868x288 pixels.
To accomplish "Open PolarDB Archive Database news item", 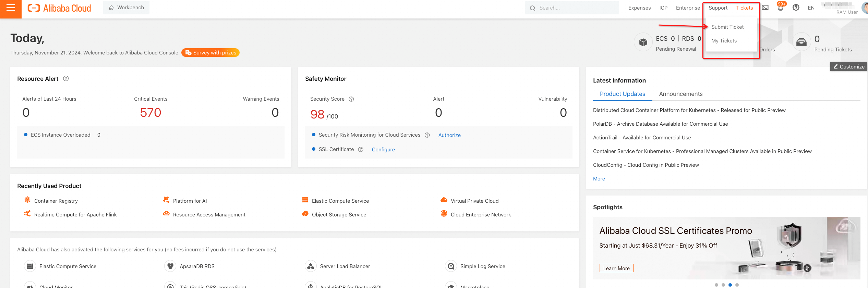I will [660, 124].
